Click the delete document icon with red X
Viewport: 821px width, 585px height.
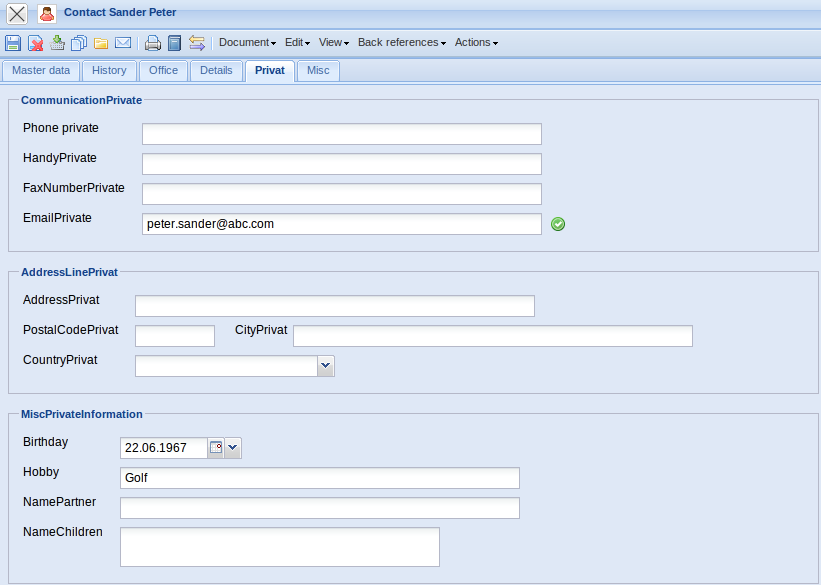pos(35,43)
